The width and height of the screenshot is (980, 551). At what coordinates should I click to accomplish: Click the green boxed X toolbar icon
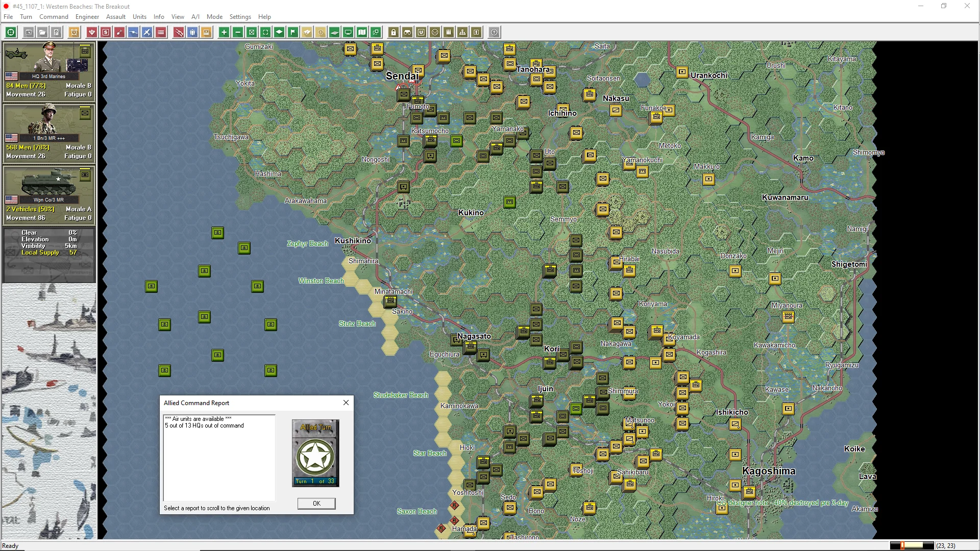point(252,32)
